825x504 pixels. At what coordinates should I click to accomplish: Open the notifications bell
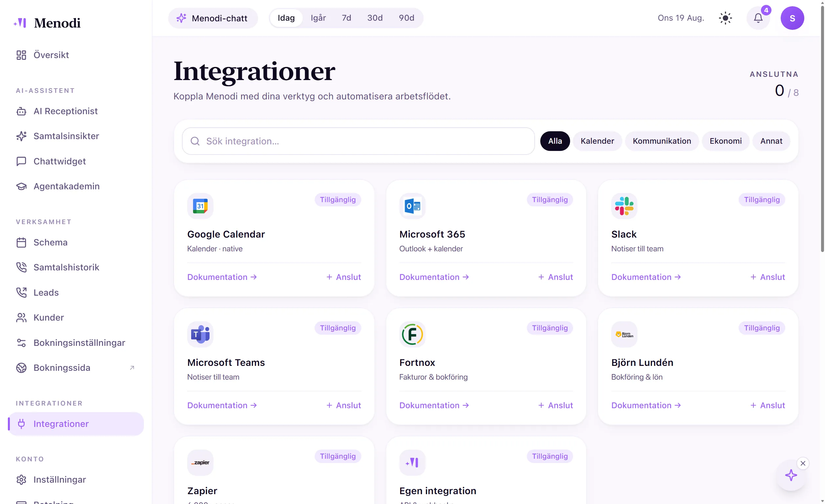(758, 18)
